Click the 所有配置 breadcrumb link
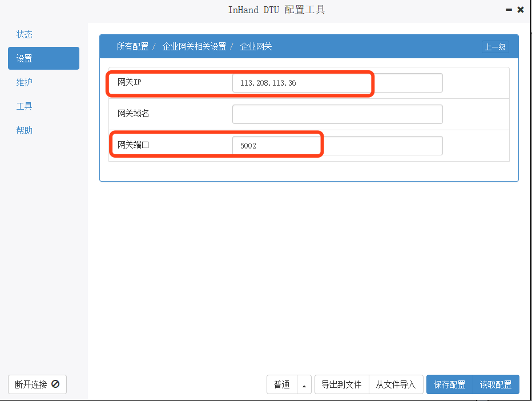Image resolution: width=532 pixels, height=401 pixels. [132, 47]
